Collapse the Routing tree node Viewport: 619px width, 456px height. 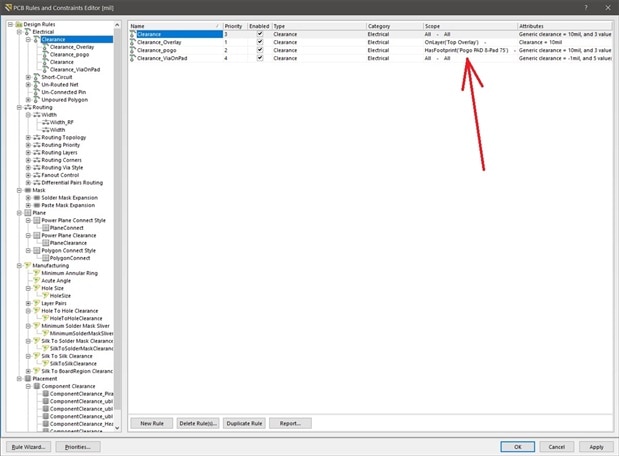[x=19, y=107]
